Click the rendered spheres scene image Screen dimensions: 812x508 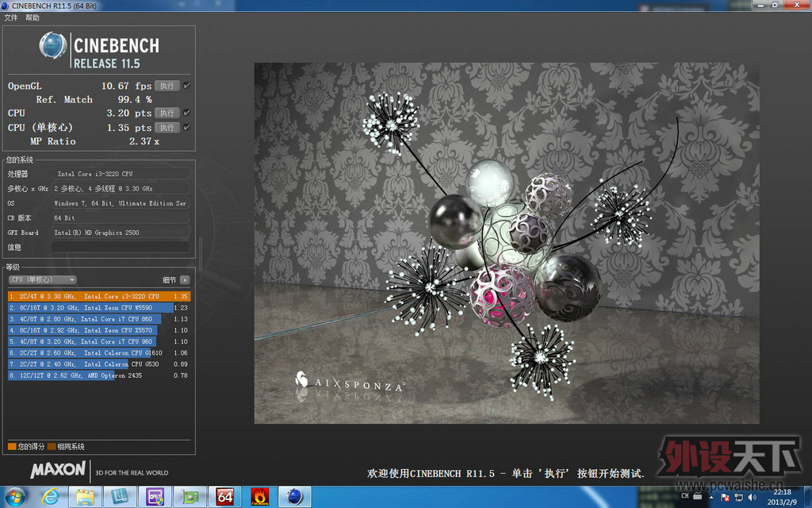507,243
